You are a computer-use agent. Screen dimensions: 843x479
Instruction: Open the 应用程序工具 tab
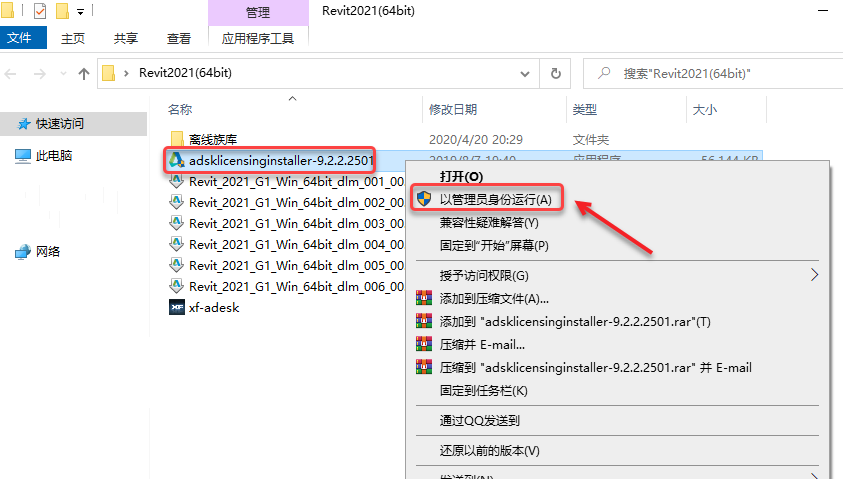pos(258,38)
